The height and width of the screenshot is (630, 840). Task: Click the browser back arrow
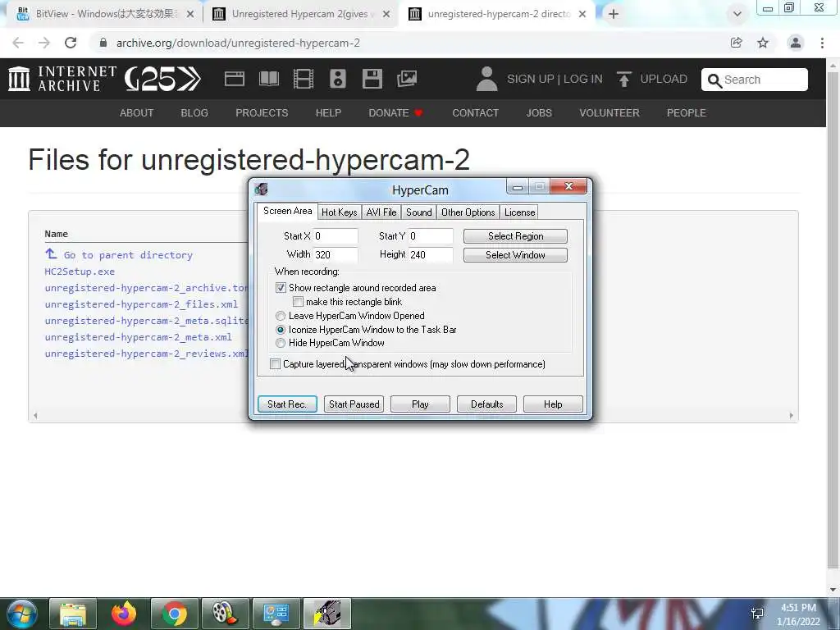[x=18, y=43]
